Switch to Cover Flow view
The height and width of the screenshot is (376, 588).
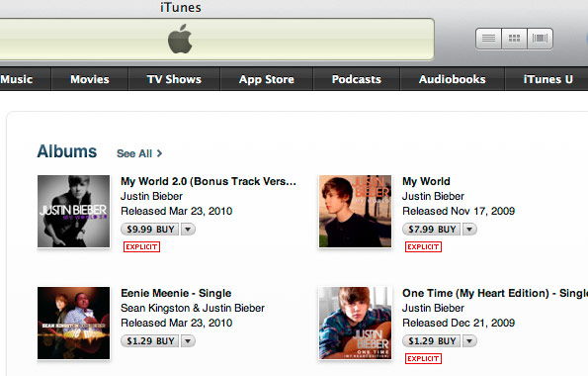pos(540,39)
